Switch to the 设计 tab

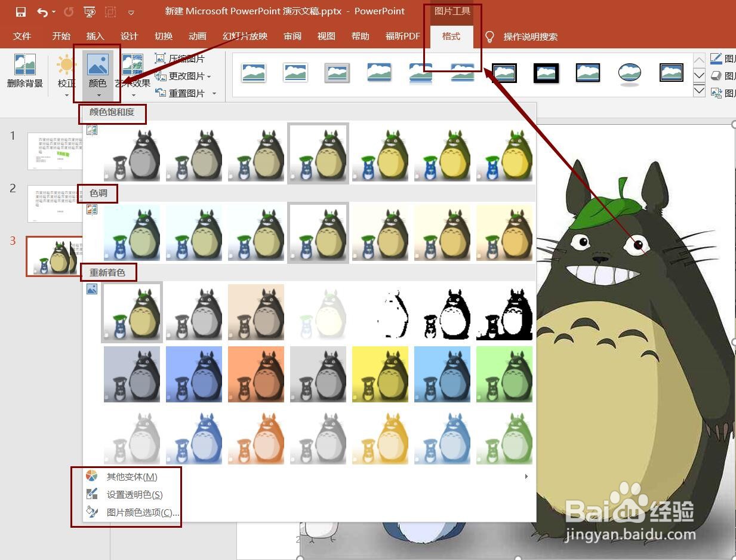pyautogui.click(x=129, y=36)
